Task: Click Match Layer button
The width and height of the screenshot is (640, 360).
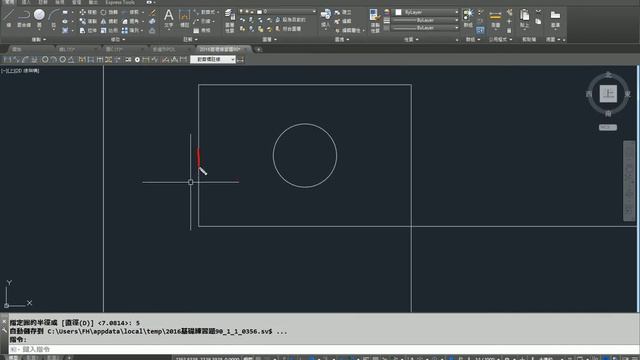Action: [289, 29]
